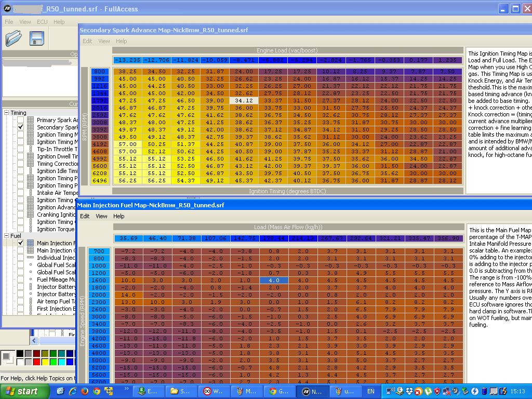Open Edit menu of Secondary Spark window
The image size is (532, 399).
pyautogui.click(x=87, y=41)
